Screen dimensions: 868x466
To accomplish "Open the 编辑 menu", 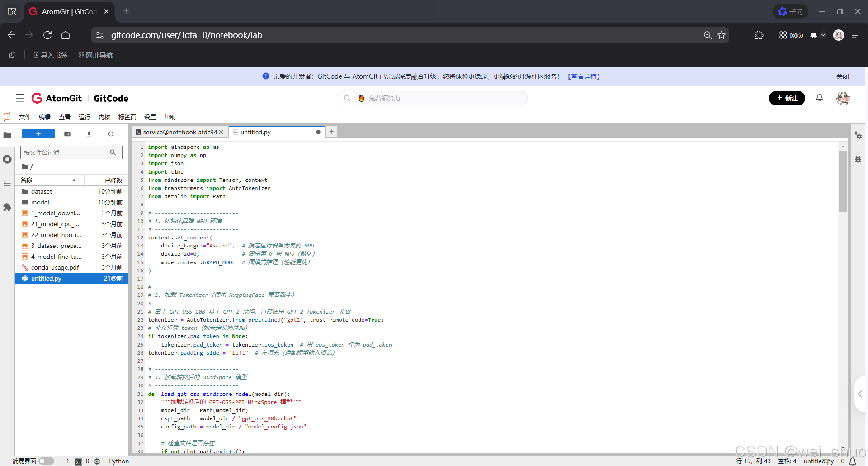I will click(45, 117).
